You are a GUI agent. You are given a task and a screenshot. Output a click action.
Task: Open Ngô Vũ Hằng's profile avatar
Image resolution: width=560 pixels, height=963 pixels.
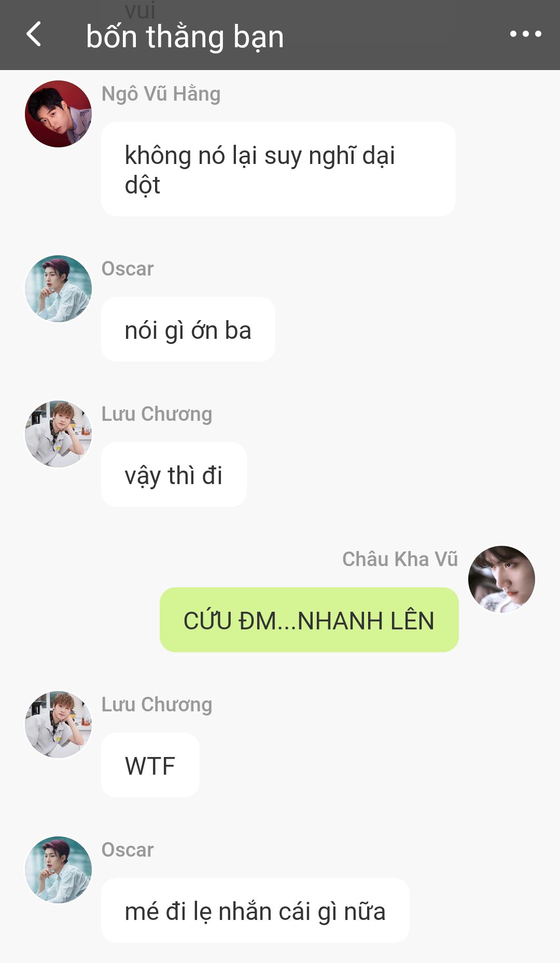coord(58,114)
